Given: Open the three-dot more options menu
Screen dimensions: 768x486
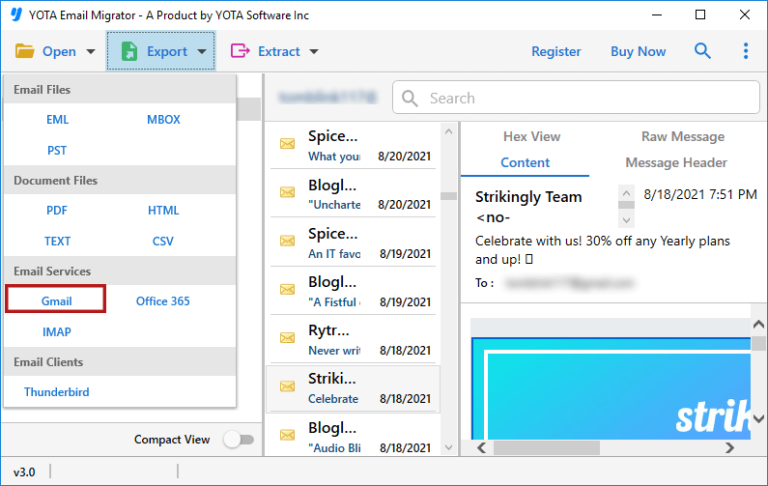Looking at the screenshot, I should tap(745, 51).
